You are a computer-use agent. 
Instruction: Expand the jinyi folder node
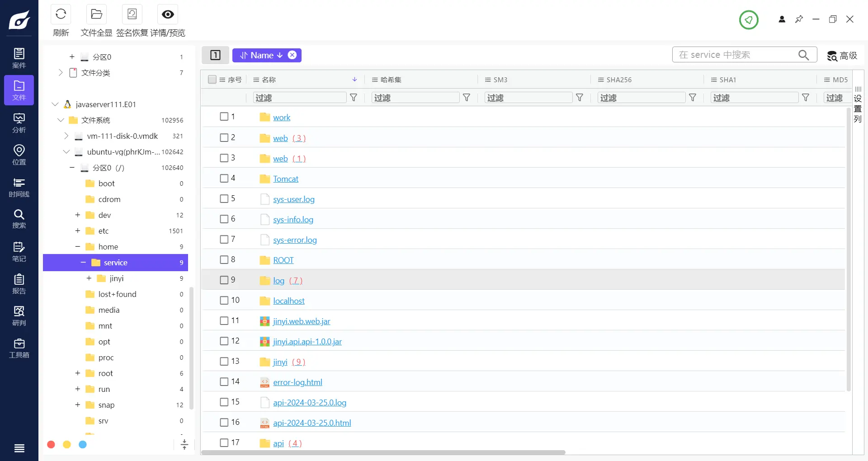89,278
